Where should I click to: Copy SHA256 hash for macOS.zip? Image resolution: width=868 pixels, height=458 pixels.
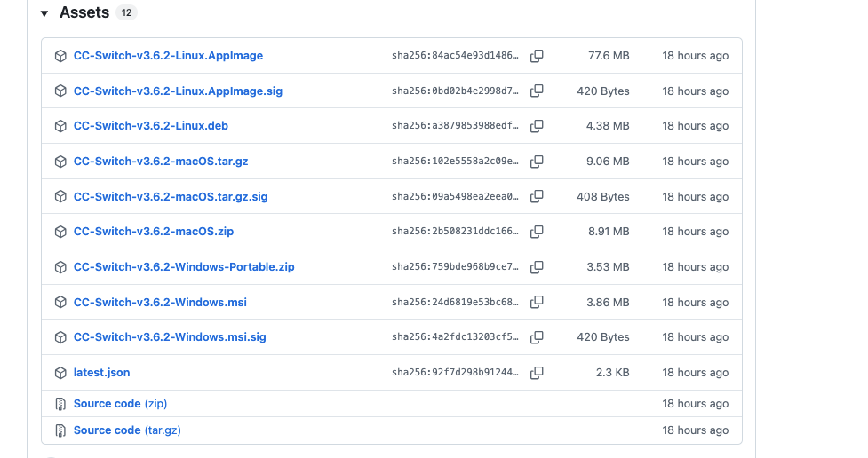(x=537, y=232)
